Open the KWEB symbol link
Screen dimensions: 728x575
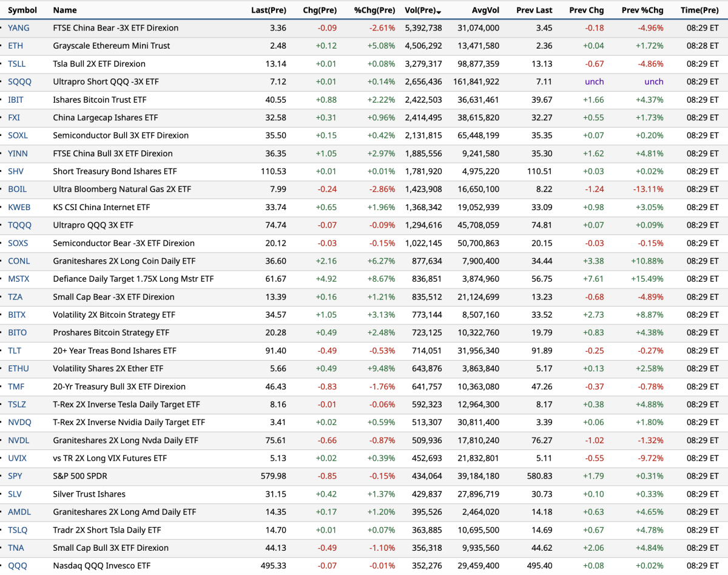tap(19, 207)
